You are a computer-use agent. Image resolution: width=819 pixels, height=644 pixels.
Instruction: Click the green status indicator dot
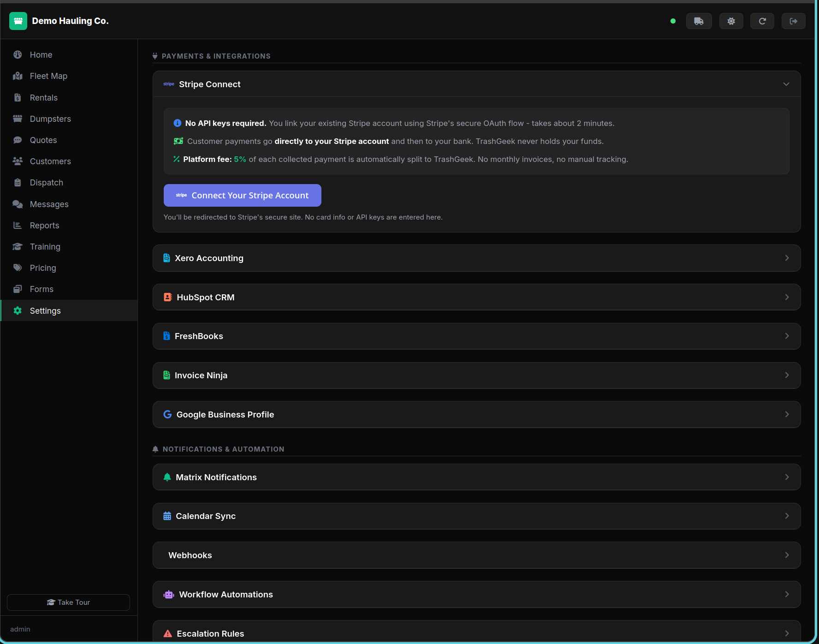click(673, 21)
